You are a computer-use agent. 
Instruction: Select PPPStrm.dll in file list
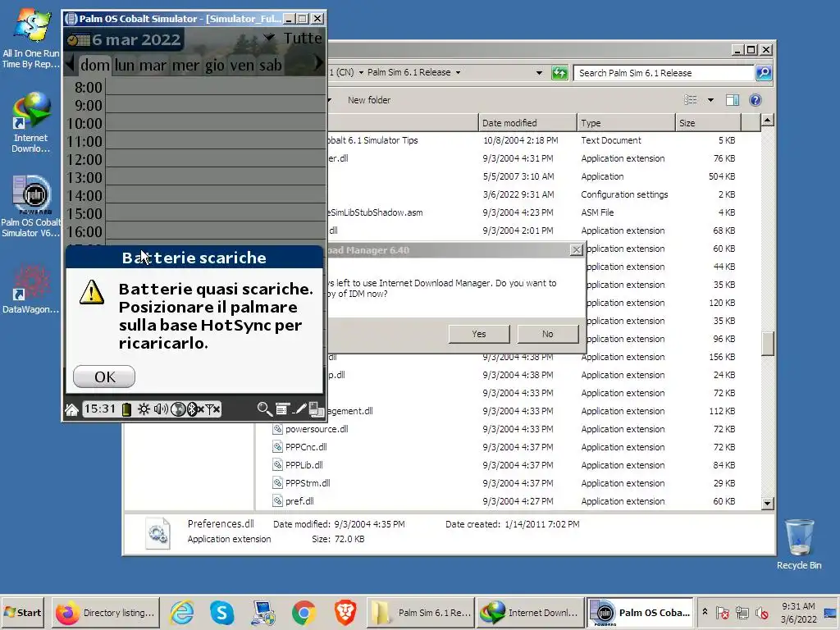click(308, 483)
